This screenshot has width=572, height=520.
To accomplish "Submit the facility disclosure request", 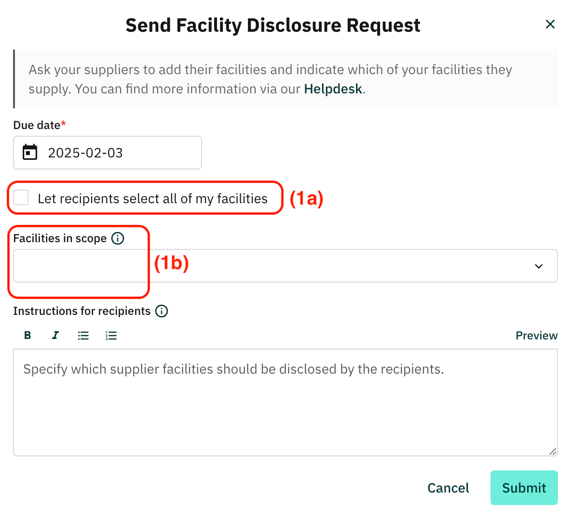I will click(524, 488).
